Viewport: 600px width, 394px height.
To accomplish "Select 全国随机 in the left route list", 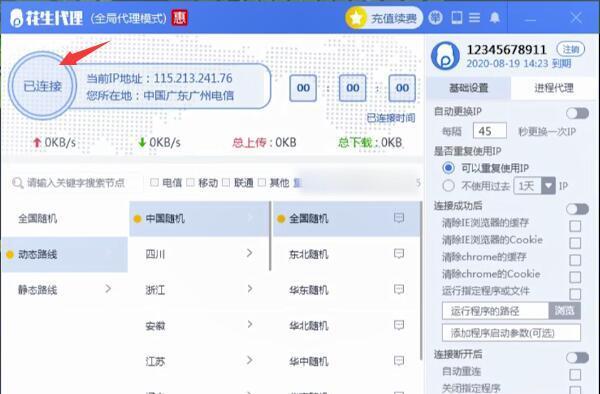I will [64, 219].
